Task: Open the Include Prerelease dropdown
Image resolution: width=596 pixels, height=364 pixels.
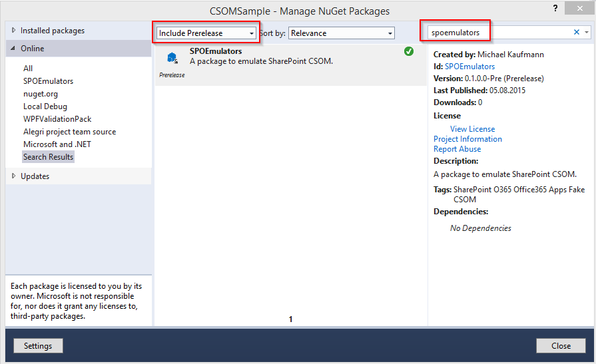Action: [x=206, y=33]
